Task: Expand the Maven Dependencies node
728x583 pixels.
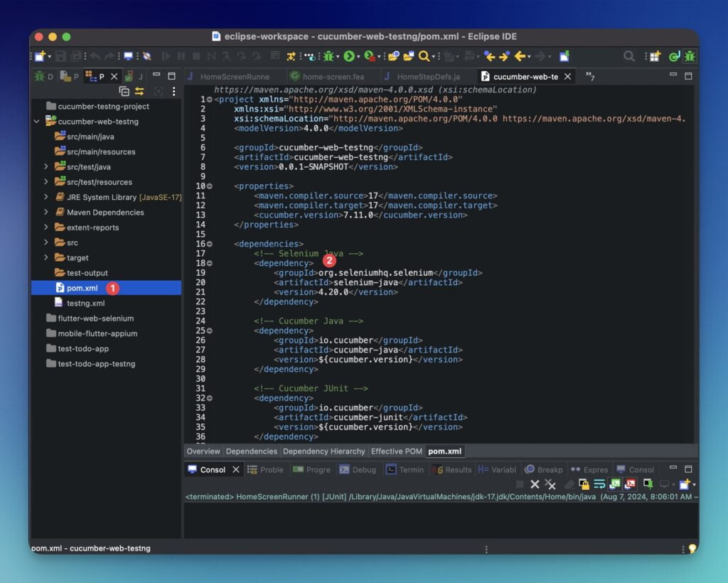Action: (x=46, y=212)
